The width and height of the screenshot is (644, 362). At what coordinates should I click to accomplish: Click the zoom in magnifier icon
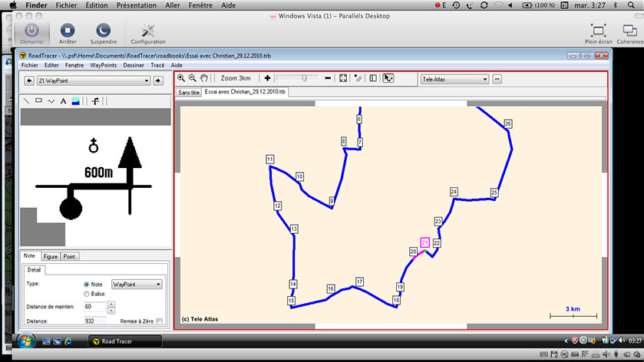(x=181, y=78)
